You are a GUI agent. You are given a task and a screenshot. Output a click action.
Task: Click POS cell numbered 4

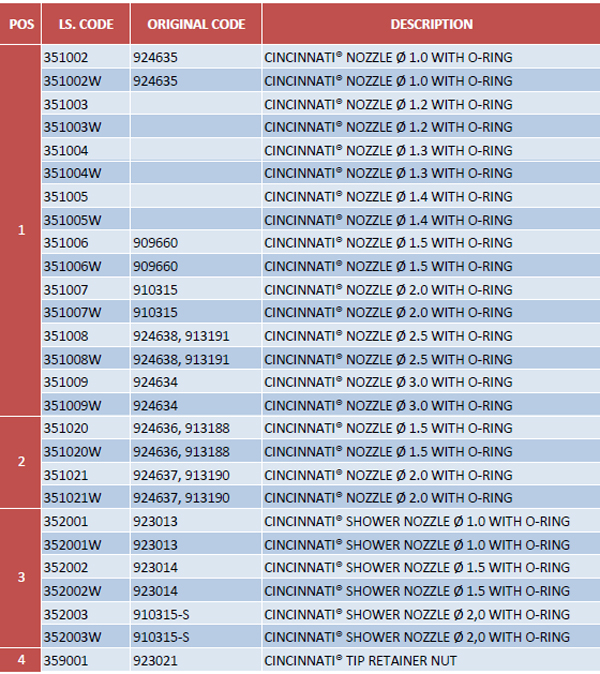coord(21,659)
